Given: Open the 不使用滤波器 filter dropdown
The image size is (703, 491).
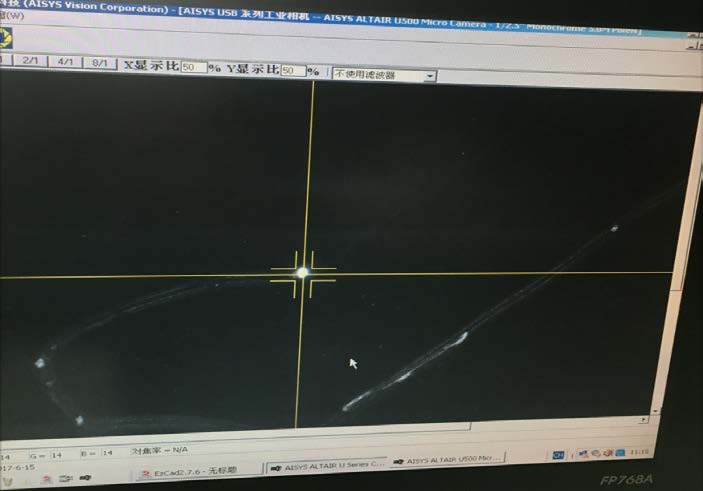Looking at the screenshot, I should pos(385,75).
